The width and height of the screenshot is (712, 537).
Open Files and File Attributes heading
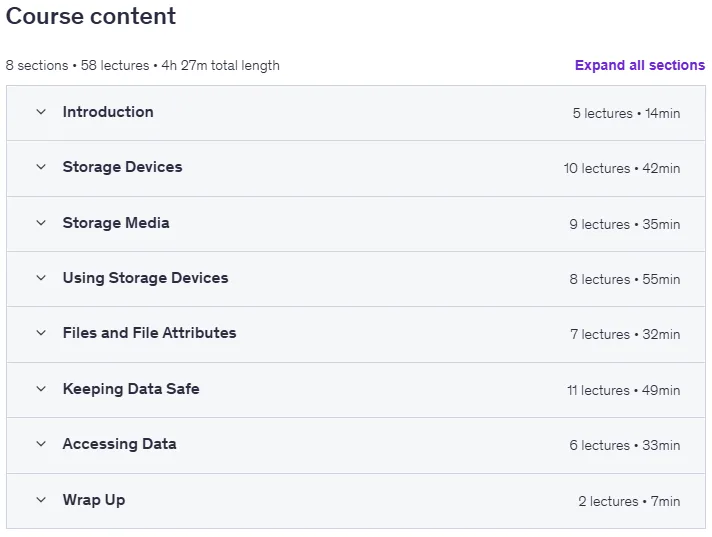(x=149, y=333)
